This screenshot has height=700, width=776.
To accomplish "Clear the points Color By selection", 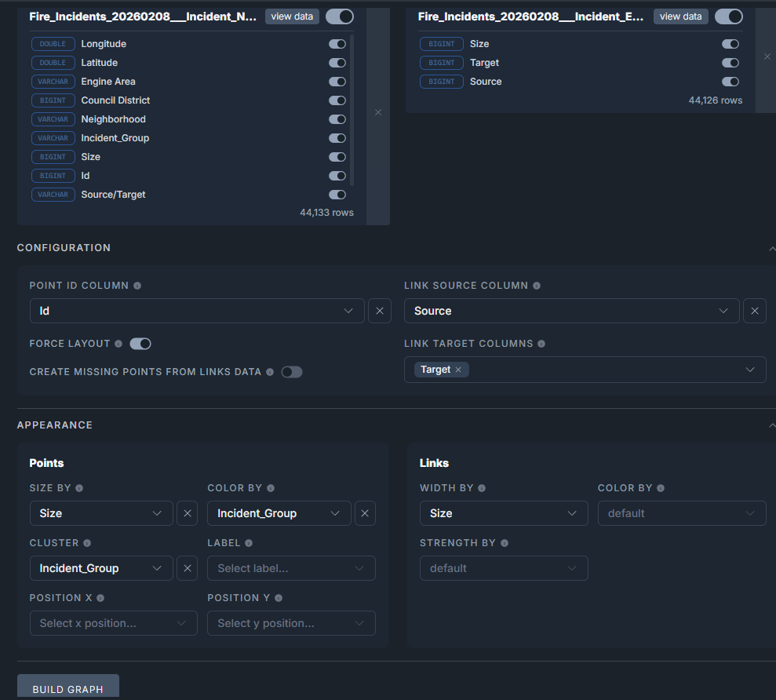I will (365, 513).
